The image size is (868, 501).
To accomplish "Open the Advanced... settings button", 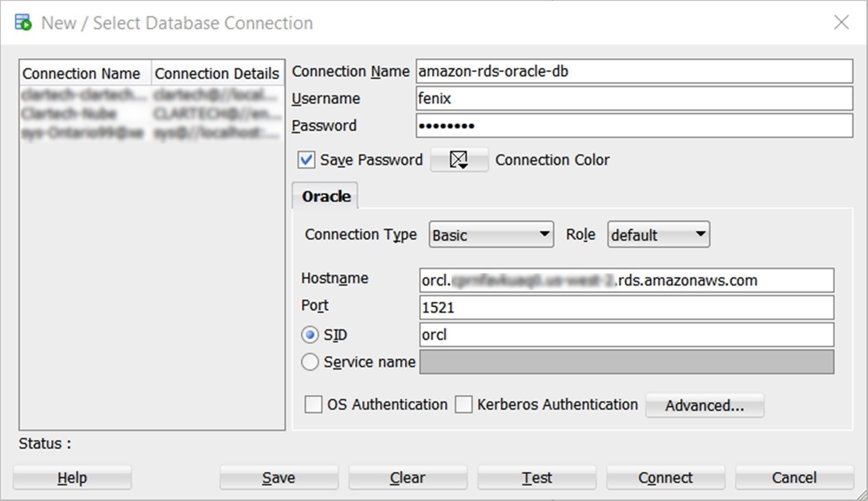I will (x=704, y=405).
